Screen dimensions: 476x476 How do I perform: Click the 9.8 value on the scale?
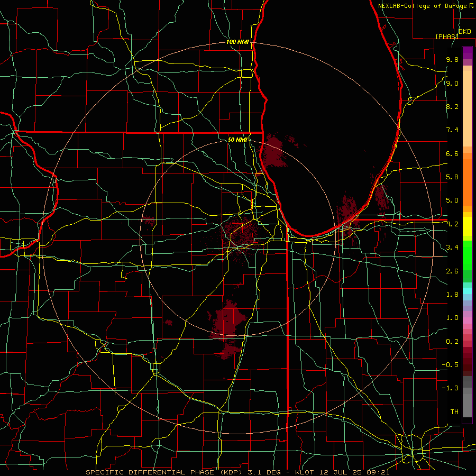(452, 60)
